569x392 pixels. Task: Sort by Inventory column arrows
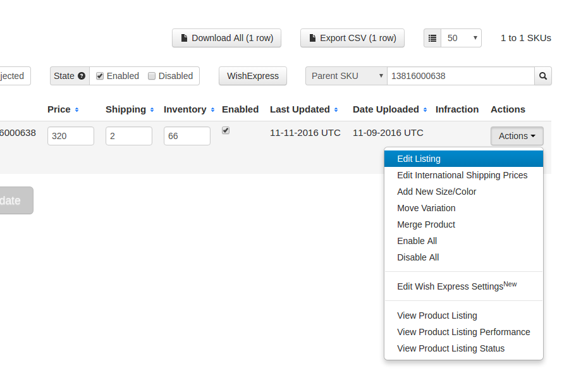(212, 109)
